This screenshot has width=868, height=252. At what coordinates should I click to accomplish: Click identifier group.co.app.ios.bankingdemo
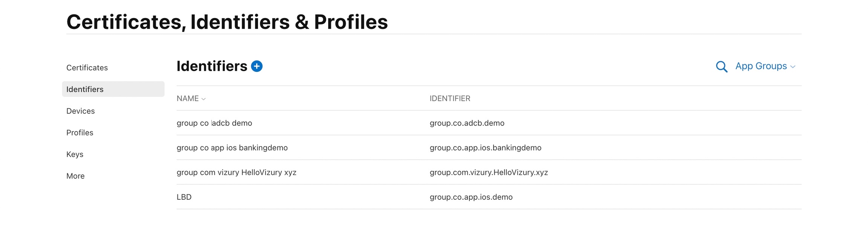(485, 148)
